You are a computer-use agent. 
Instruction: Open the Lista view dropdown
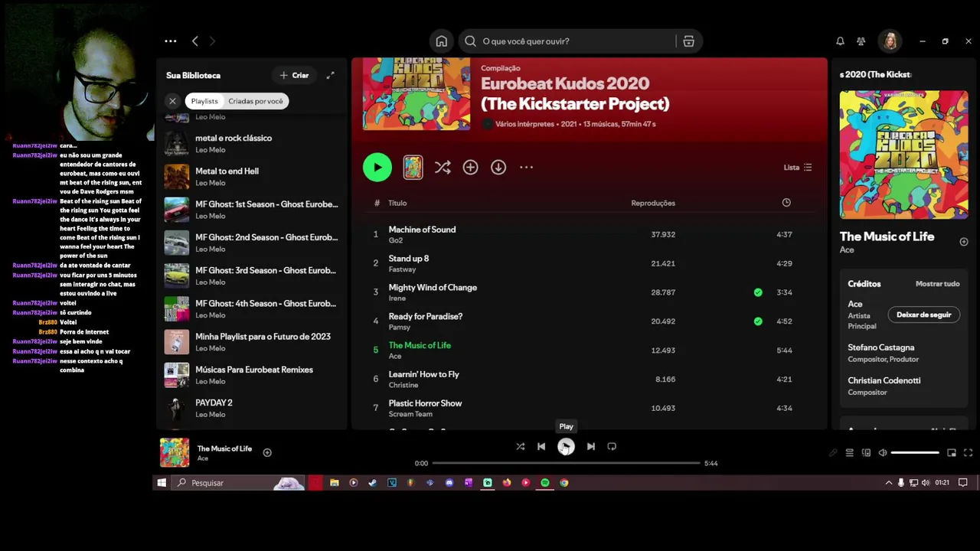797,167
